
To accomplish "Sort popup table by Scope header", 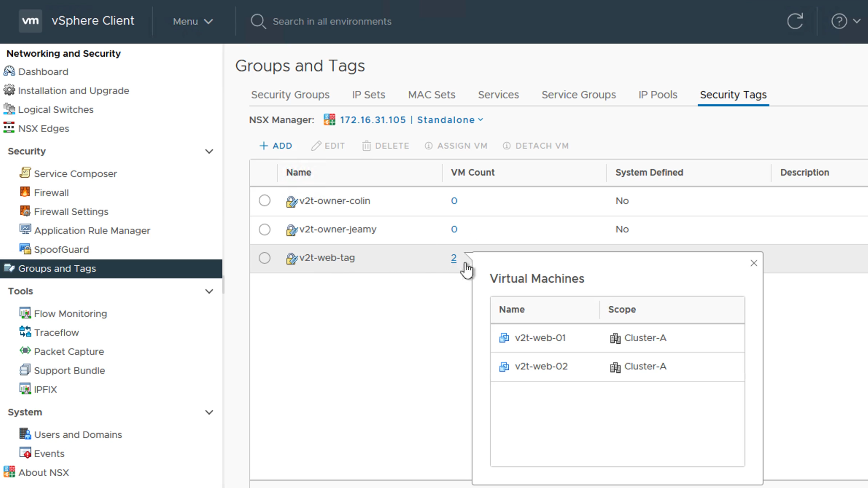I will tap(622, 309).
